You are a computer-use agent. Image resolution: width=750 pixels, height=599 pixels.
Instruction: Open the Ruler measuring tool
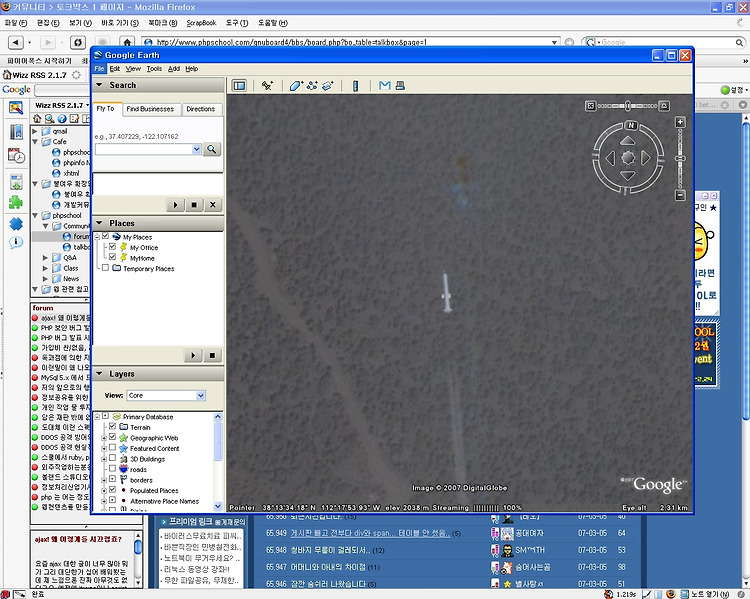coord(355,86)
